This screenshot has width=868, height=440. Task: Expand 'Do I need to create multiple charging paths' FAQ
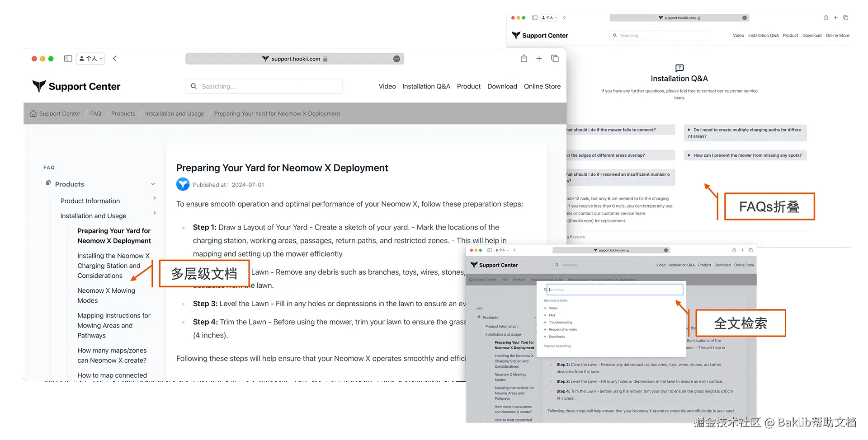point(745,133)
